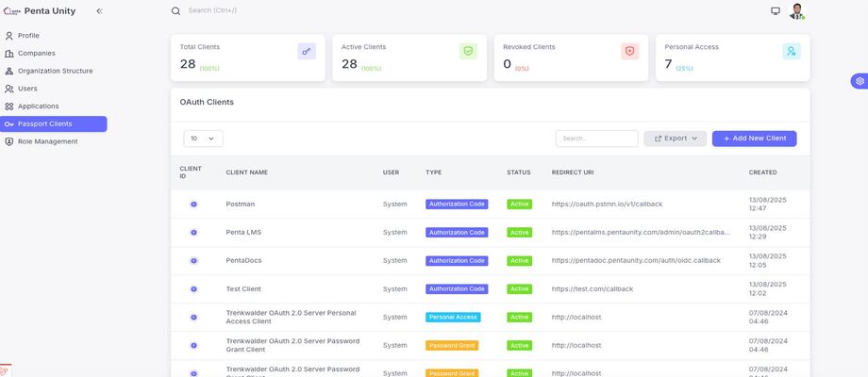Sort table by the Created column header
The image size is (868, 377).
point(762,172)
